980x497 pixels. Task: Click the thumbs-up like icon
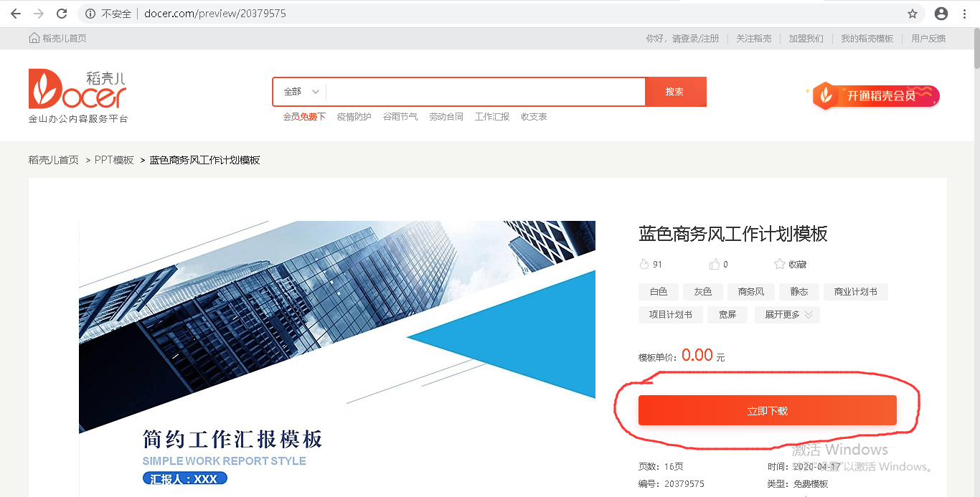tap(713, 264)
